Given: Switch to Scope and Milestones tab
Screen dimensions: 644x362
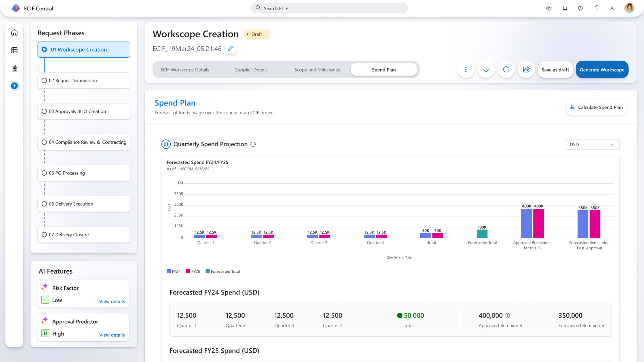Looking at the screenshot, I should click(317, 70).
